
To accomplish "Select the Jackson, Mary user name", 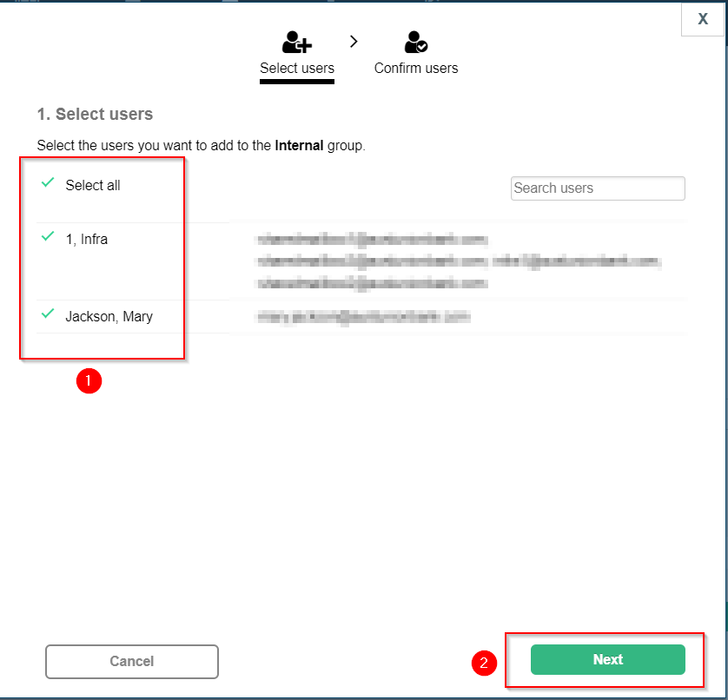I will (109, 317).
